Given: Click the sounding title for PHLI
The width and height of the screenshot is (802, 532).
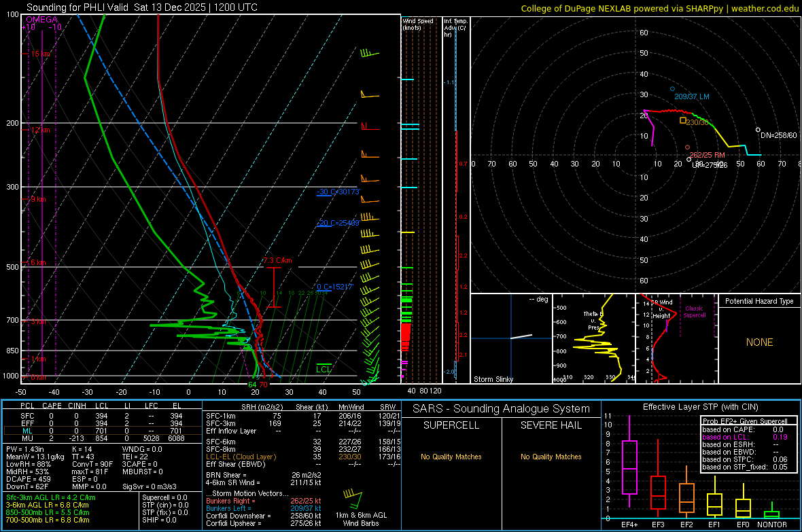Looking at the screenshot, I should 142,7.
